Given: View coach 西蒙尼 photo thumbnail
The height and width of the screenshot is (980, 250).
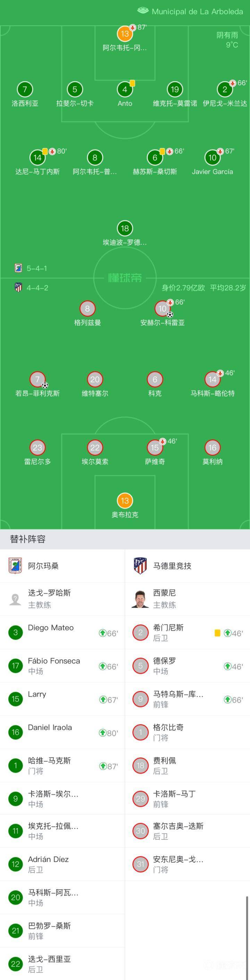Looking at the screenshot, I should [x=140, y=599].
